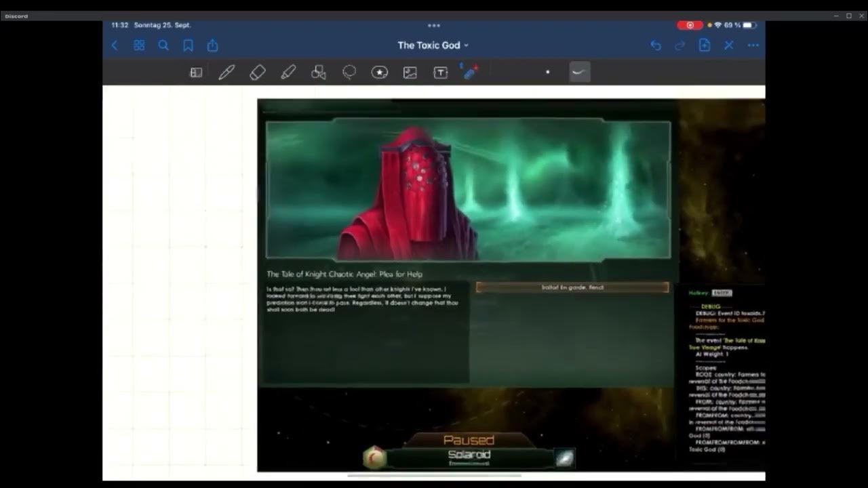Select the Image insert tool
This screenshot has width=868, height=488.
click(x=410, y=73)
